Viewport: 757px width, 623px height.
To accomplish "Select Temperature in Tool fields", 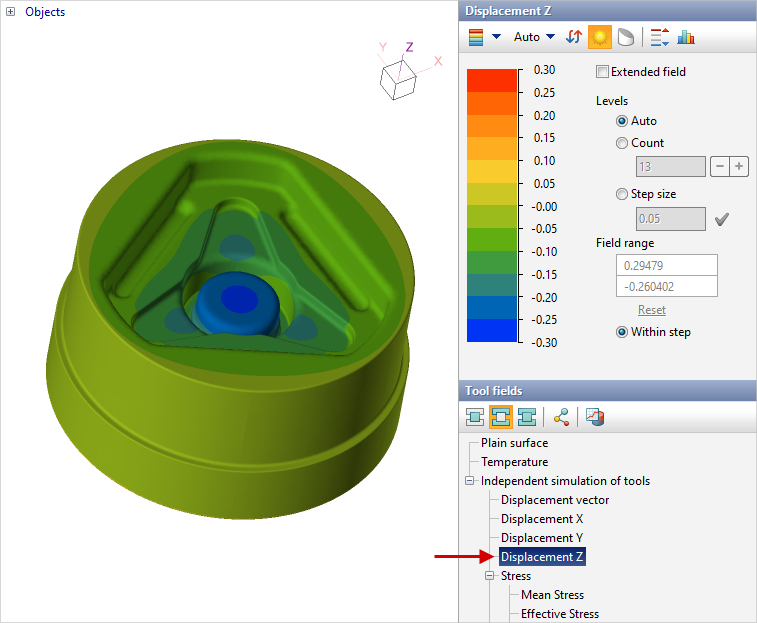I will pos(514,462).
